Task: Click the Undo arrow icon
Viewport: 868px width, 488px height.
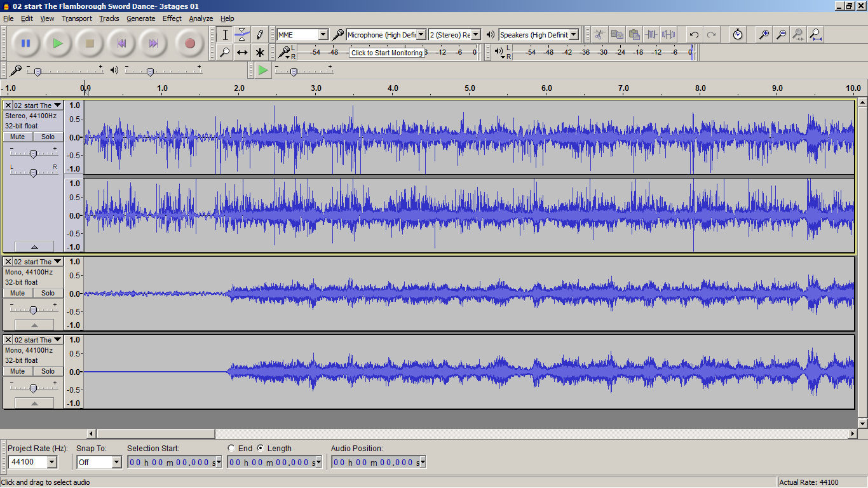Action: point(694,34)
